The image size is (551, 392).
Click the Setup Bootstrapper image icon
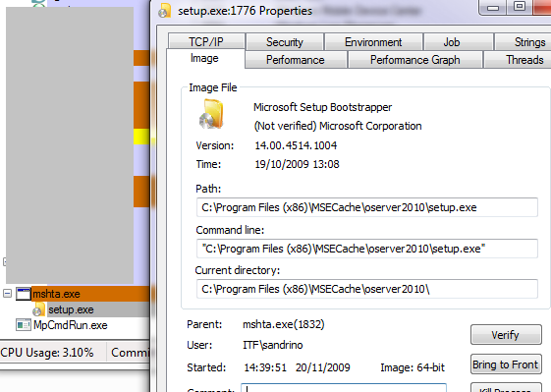tap(211, 114)
